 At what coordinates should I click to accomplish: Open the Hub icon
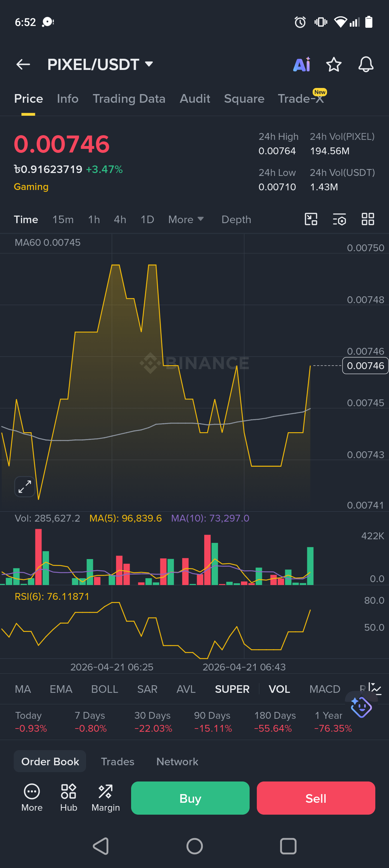[68, 798]
